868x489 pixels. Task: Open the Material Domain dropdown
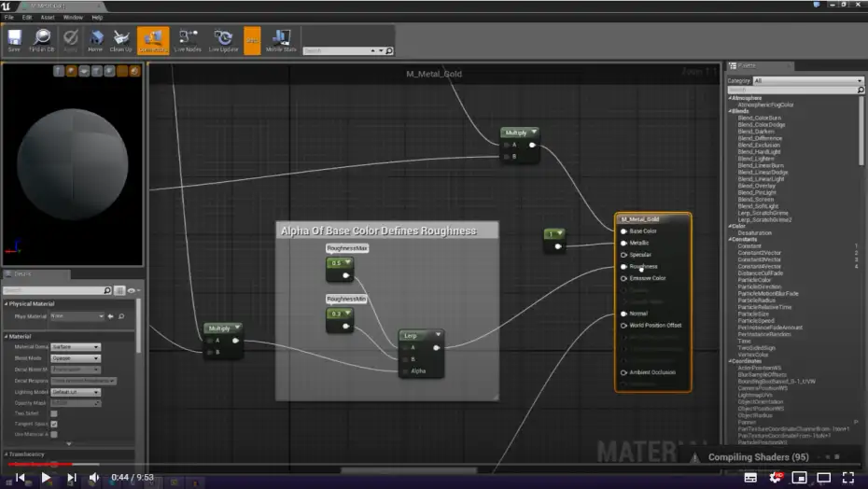click(76, 346)
